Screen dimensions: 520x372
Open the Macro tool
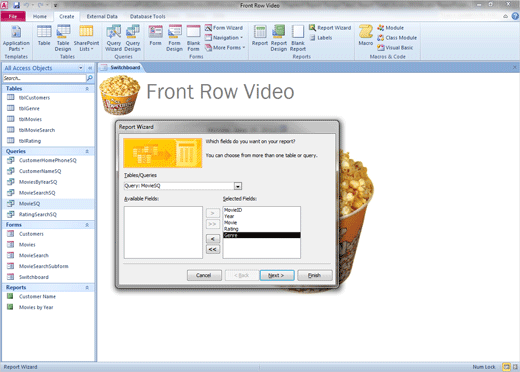(366, 35)
